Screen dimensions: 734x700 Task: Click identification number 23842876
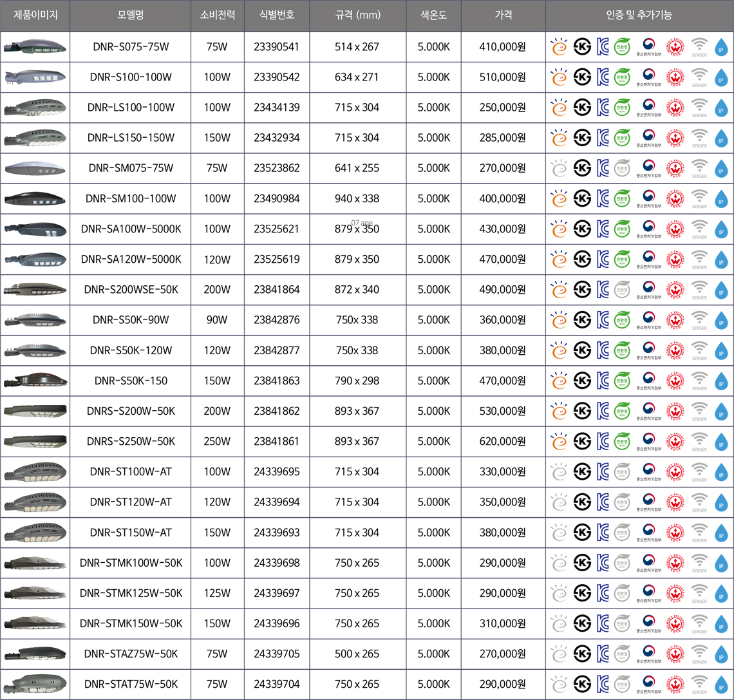point(277,320)
